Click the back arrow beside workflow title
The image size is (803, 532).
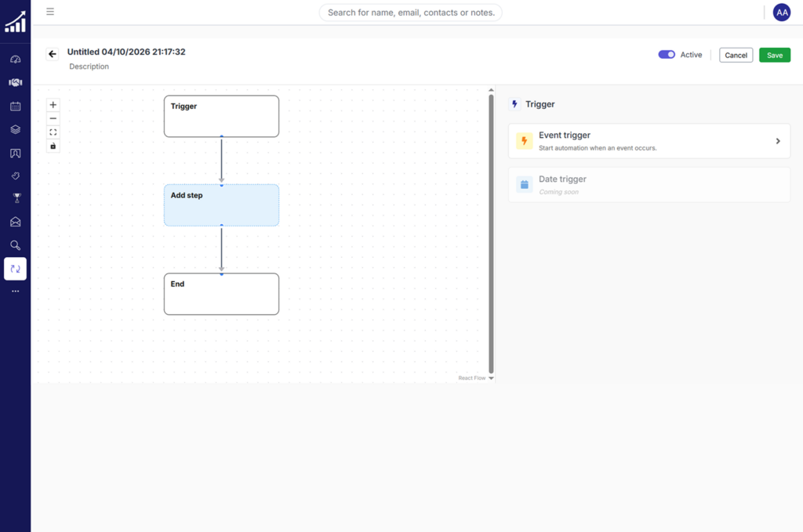click(53, 54)
